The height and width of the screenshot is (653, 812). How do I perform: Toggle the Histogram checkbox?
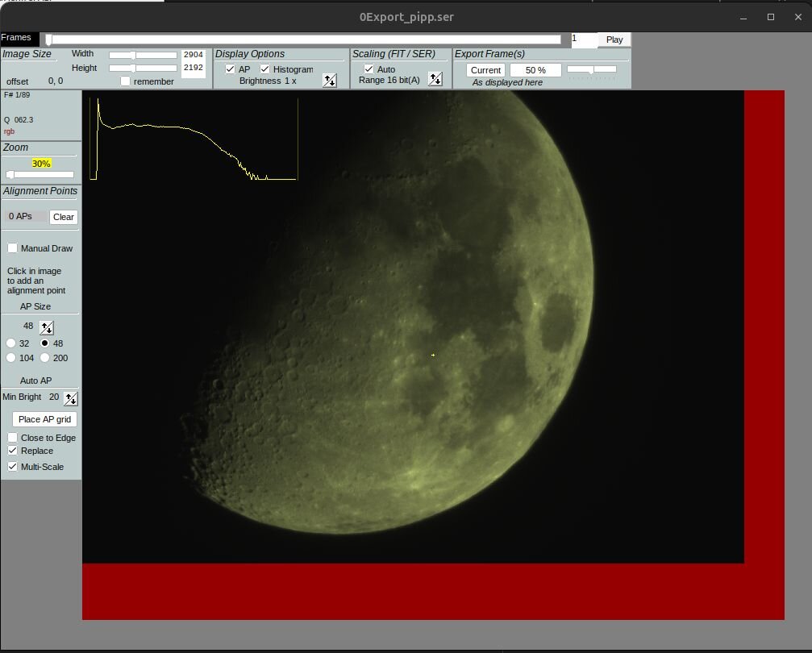coord(264,69)
